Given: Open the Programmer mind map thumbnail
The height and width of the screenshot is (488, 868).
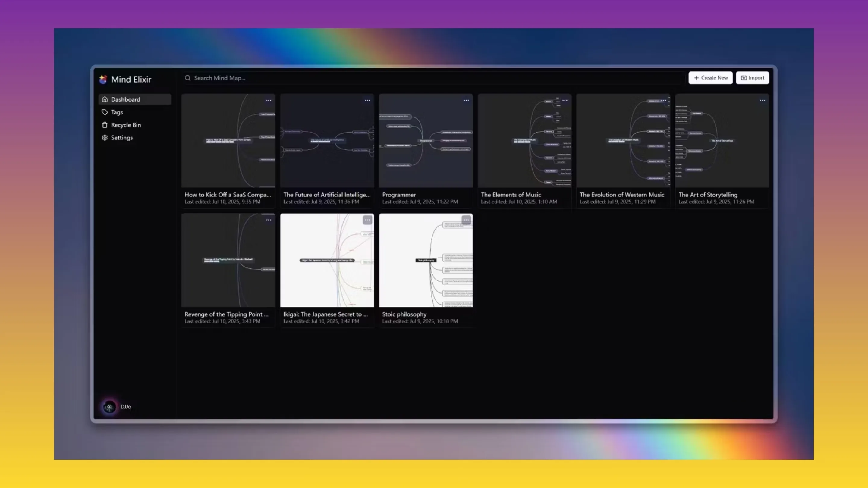Looking at the screenshot, I should pos(426,141).
